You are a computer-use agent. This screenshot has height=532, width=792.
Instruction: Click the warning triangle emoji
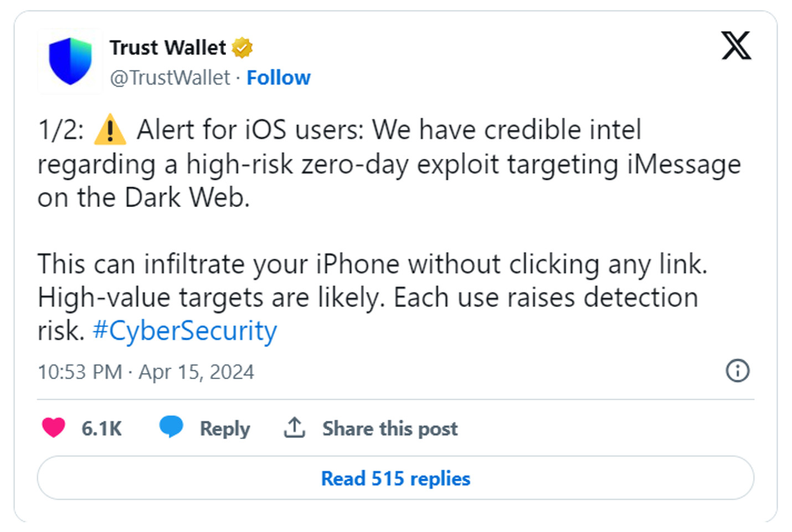pyautogui.click(x=110, y=130)
